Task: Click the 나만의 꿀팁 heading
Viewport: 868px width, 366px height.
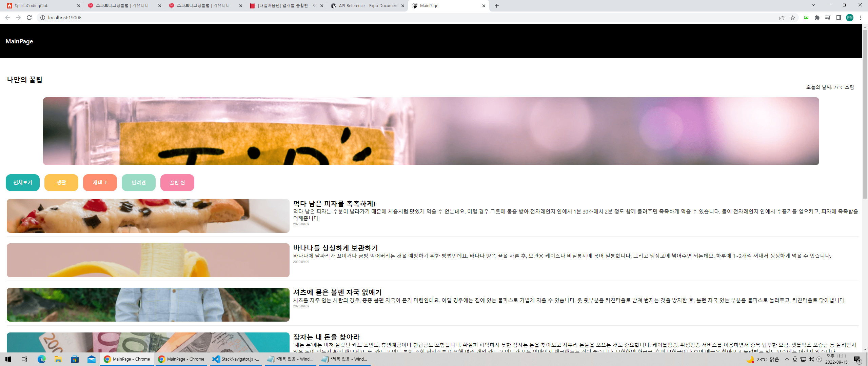Action: point(25,80)
